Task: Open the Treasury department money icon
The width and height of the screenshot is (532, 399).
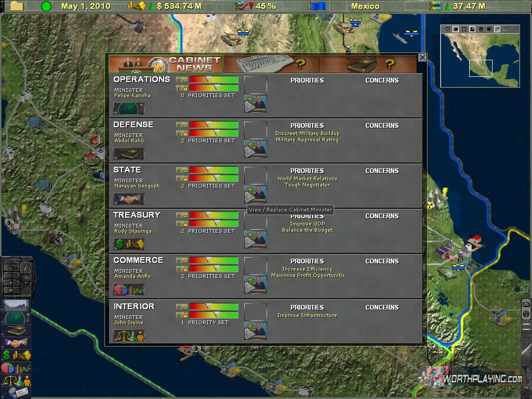Action: point(129,244)
